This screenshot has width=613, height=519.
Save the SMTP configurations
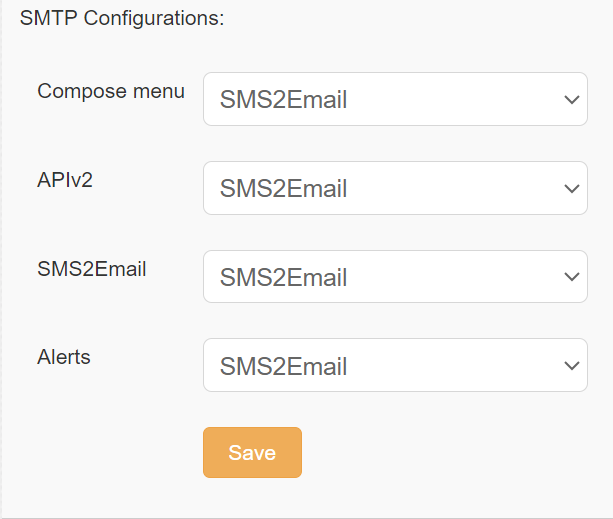click(252, 452)
